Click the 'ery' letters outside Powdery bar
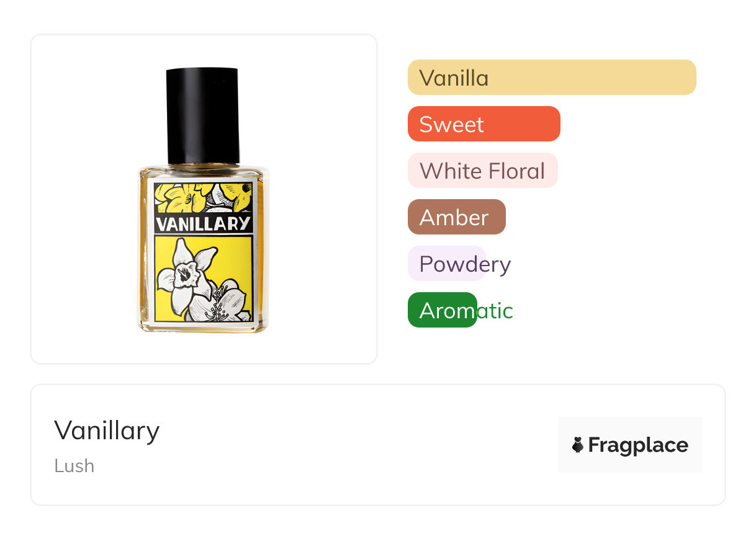The image size is (756, 536). [x=498, y=264]
